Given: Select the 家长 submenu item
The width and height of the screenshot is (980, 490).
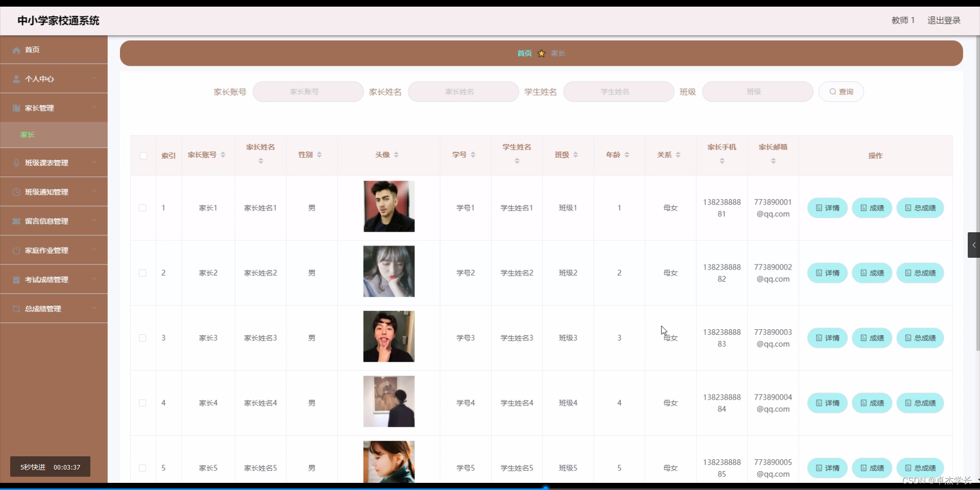Looking at the screenshot, I should pyautogui.click(x=27, y=135).
